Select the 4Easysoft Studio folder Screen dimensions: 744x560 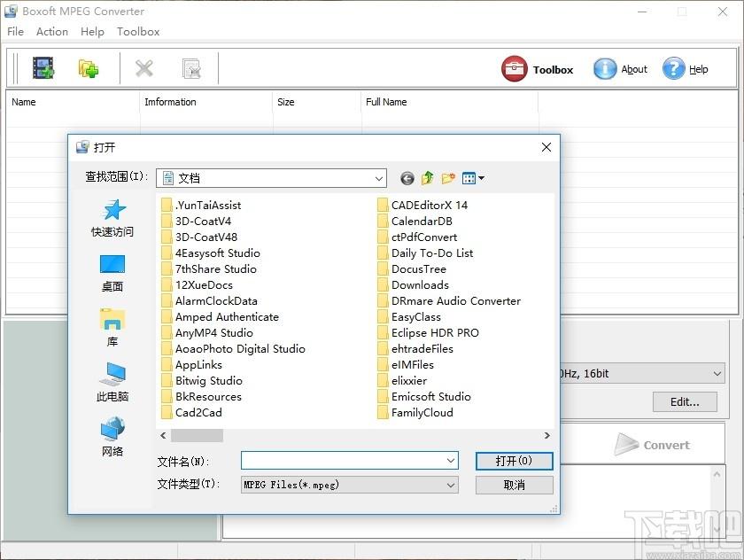point(211,253)
